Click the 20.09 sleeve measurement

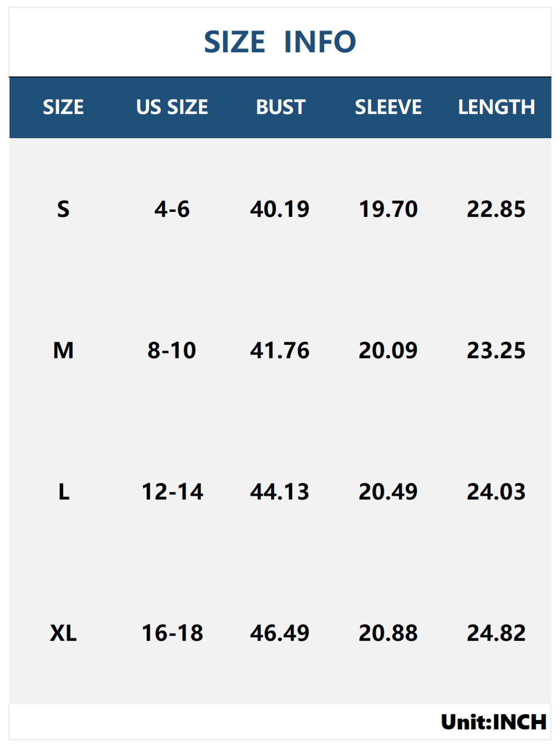coord(388,350)
